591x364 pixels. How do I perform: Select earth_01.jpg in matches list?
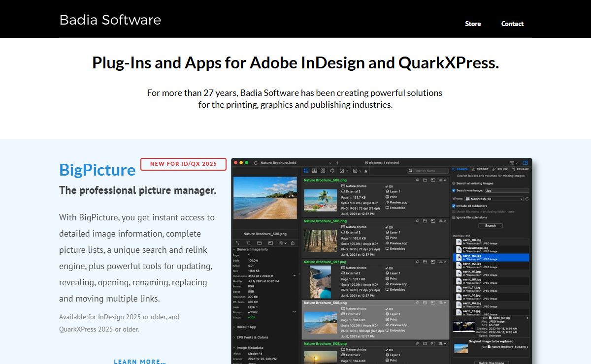point(491,273)
